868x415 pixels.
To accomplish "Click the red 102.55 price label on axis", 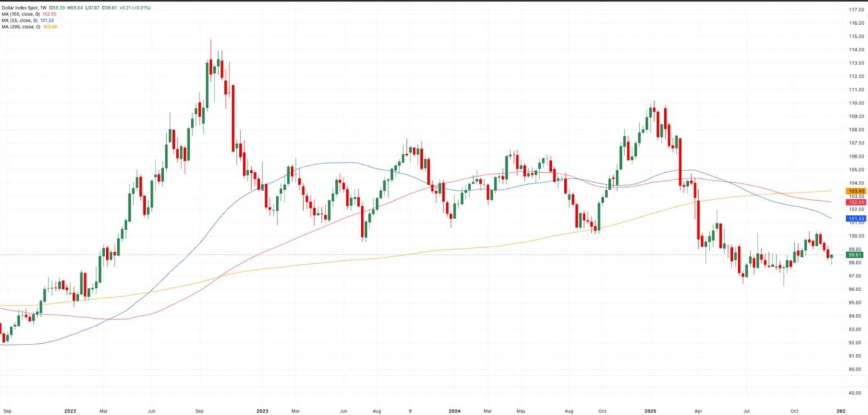I will (x=856, y=202).
